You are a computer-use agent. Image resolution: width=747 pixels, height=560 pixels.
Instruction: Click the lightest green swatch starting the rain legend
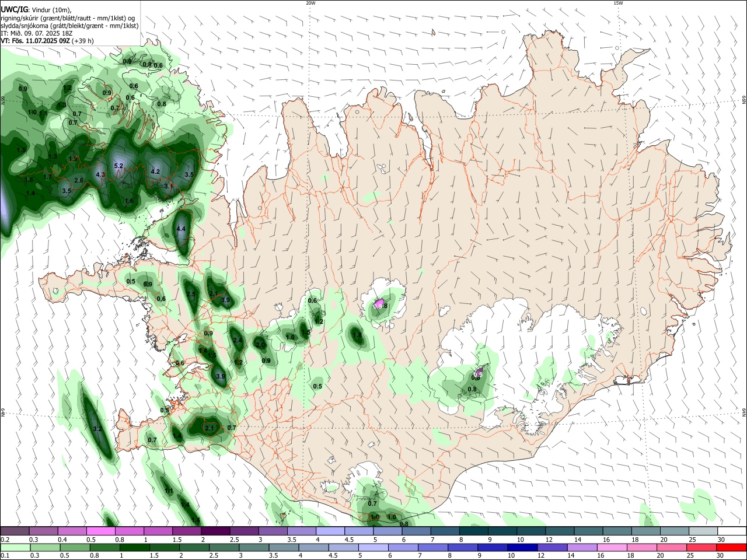[15, 547]
